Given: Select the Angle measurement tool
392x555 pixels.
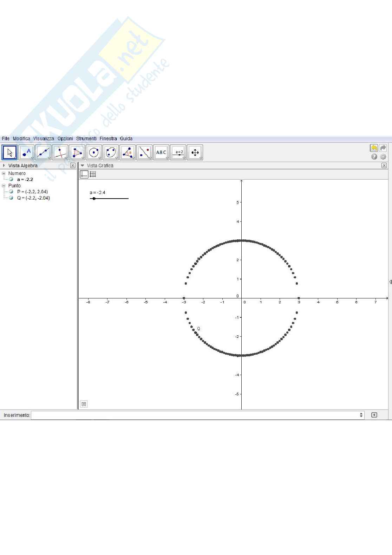Looking at the screenshot, I should click(x=128, y=153).
